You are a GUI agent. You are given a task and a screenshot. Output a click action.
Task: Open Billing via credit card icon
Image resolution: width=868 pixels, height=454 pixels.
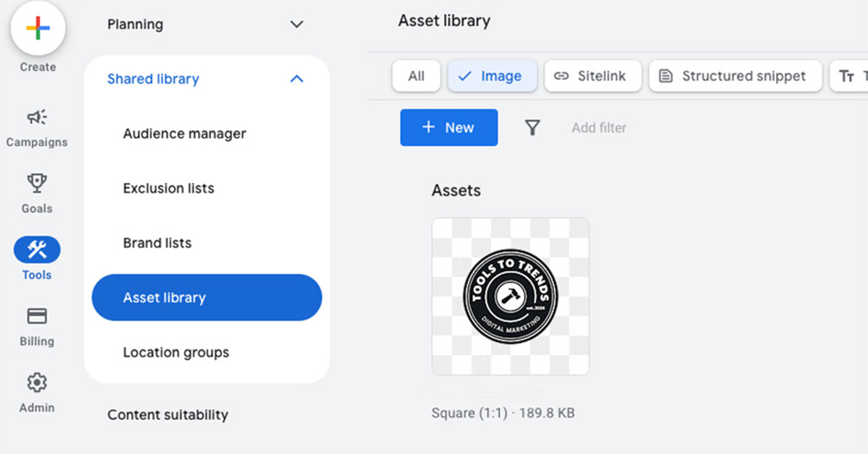(37, 316)
